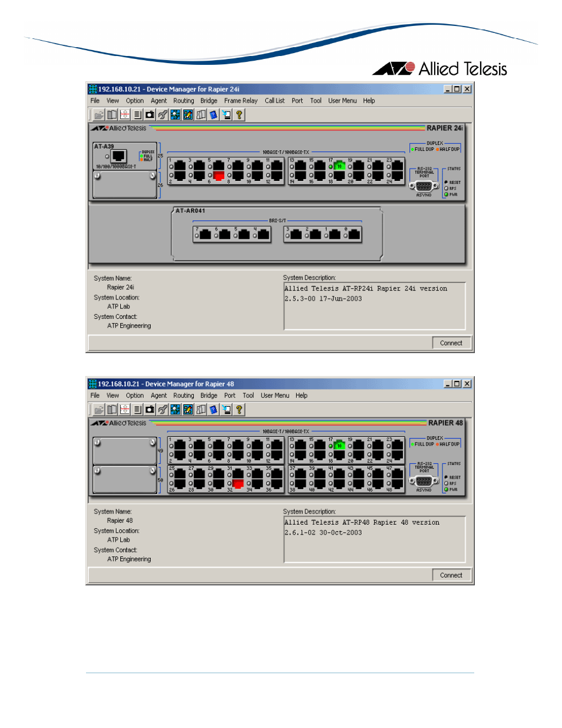Open the Call List menu in Rapier 24i window
This screenshot has width=562, height=728.
click(275, 101)
